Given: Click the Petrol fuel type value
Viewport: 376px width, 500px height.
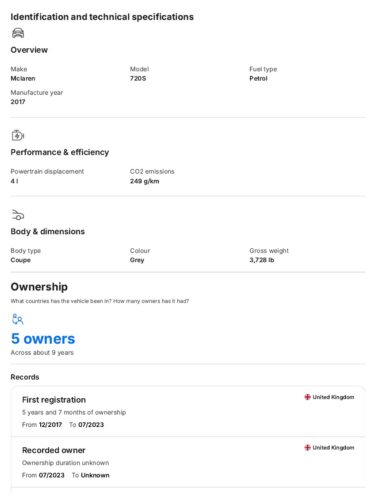Looking at the screenshot, I should [x=258, y=78].
